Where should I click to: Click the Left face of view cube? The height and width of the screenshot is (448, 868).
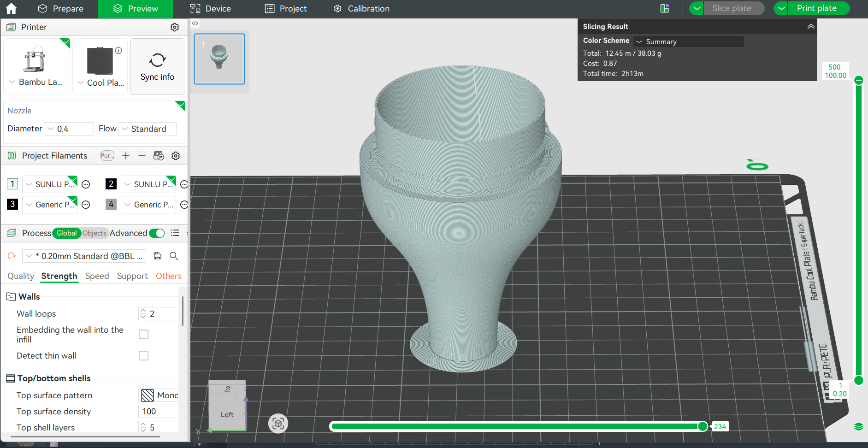tap(227, 414)
